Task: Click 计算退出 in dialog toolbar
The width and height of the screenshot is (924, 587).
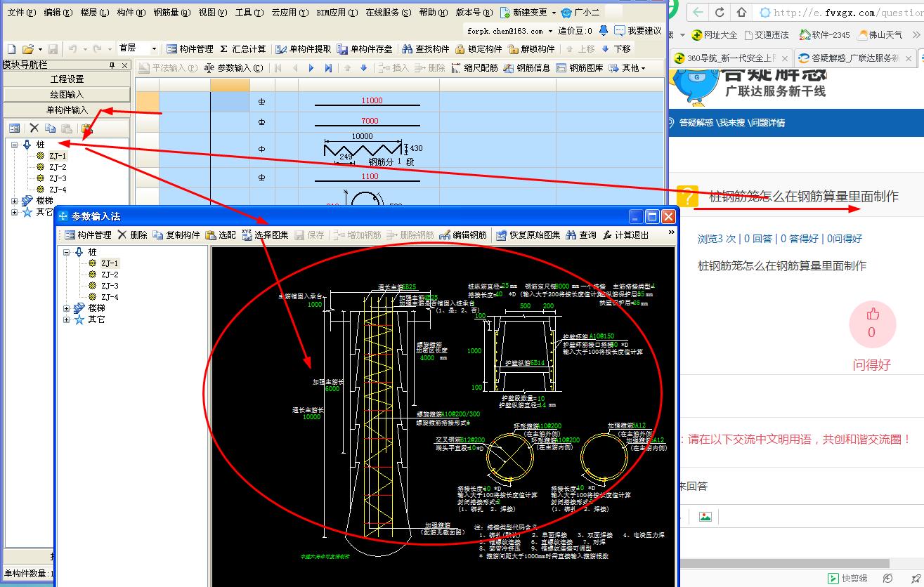Action: point(626,235)
